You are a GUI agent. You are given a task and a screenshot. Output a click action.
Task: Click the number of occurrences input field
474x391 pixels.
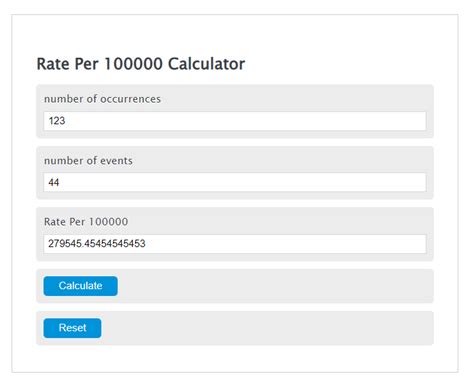coord(235,121)
